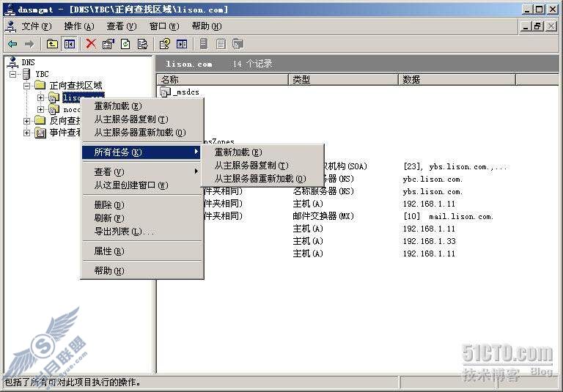Choose 重新加载(E) in the main context menu
Viewport: 563px width, 392px height.
pos(141,106)
